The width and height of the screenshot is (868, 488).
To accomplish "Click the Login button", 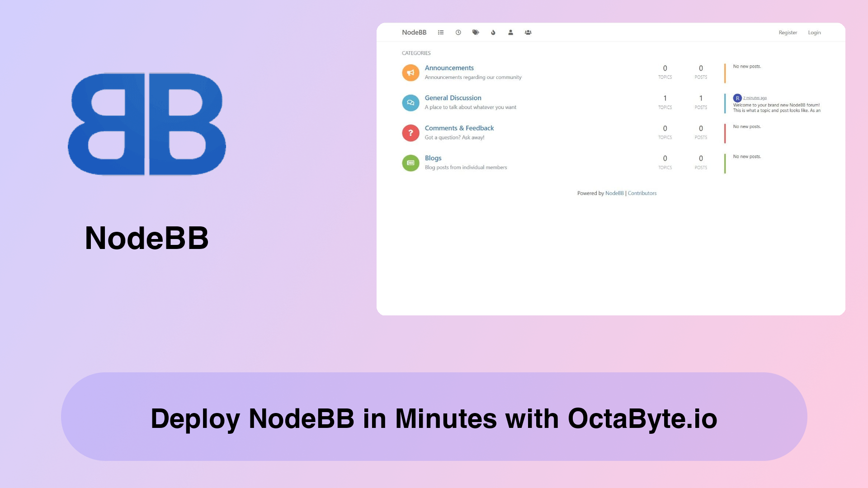I will tap(814, 32).
